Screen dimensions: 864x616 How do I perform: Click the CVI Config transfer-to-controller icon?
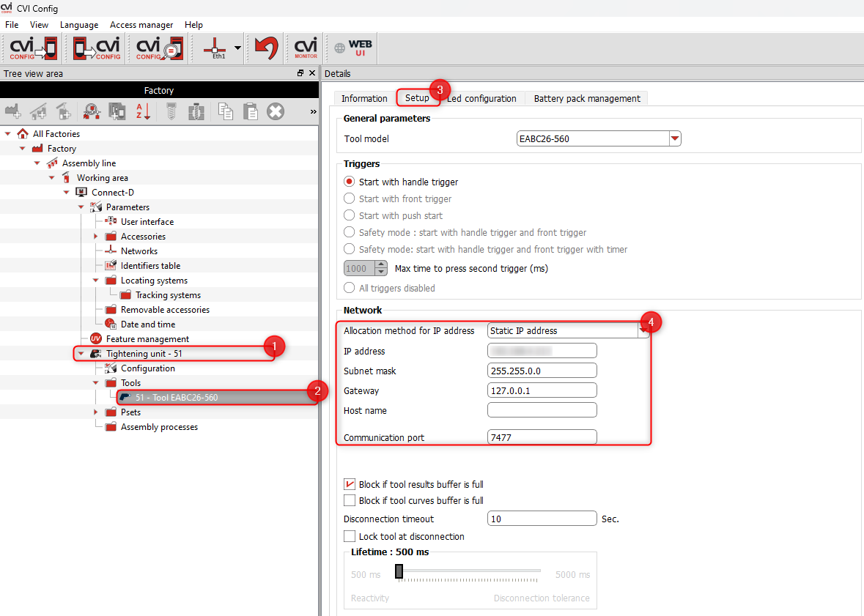(33, 48)
